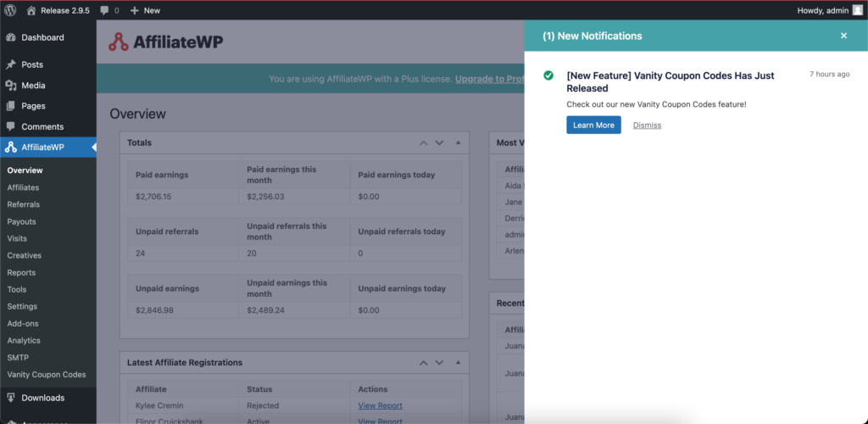The height and width of the screenshot is (424, 868).
Task: Click the unpaid referrals count of 24
Action: [141, 254]
